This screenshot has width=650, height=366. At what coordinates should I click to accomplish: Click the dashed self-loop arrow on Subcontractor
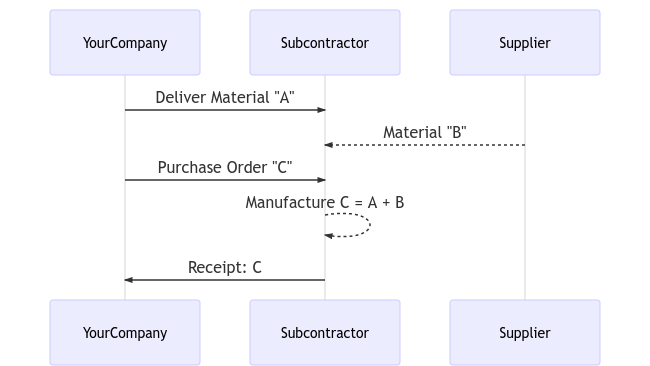pyautogui.click(x=347, y=225)
